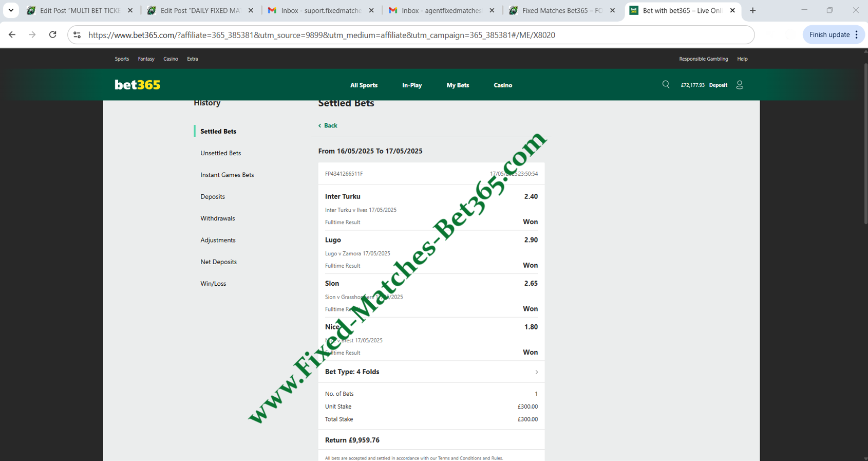868x461 pixels.
Task: Close the MULTI BET TICKET tab
Action: click(130, 10)
